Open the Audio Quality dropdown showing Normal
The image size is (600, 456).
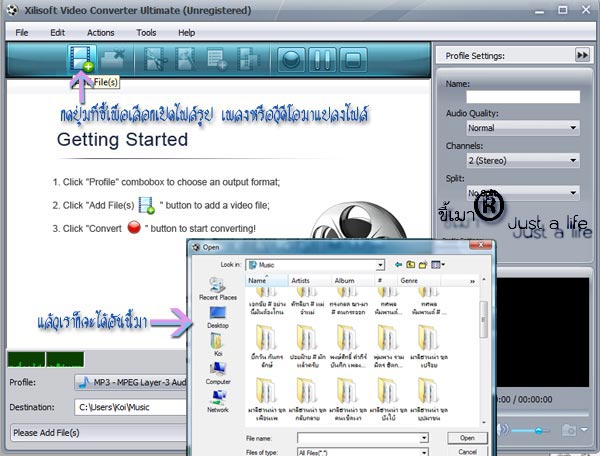(523, 128)
